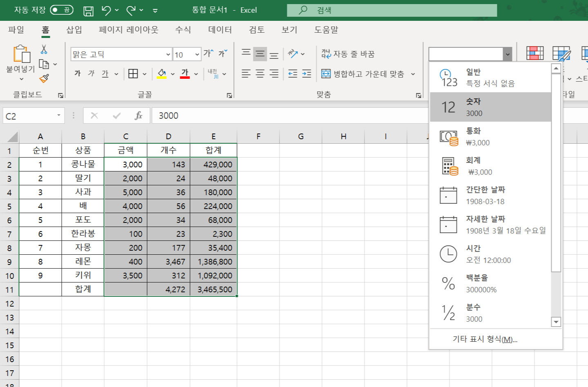Click the select all corner triangle
Viewport: 588px width, 387px height.
coord(12,137)
